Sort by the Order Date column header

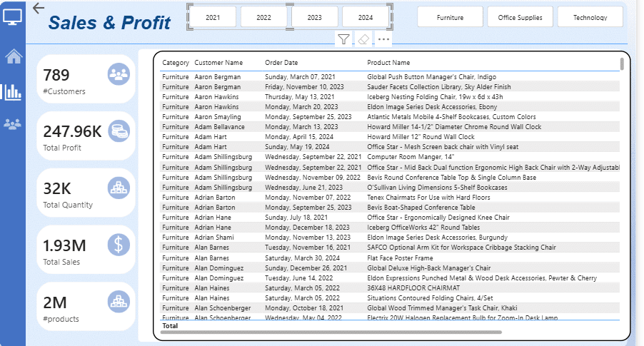tap(281, 63)
